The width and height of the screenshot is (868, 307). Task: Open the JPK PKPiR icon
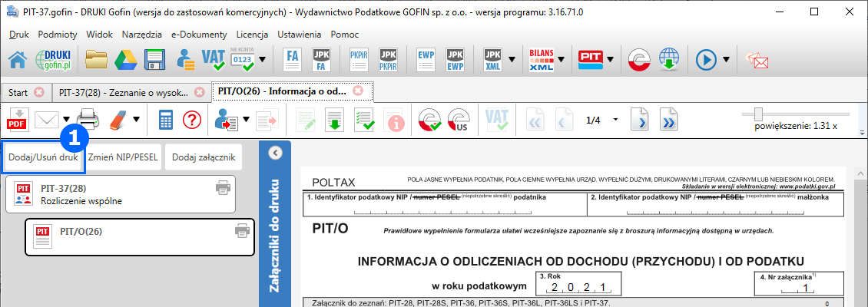[x=388, y=59]
